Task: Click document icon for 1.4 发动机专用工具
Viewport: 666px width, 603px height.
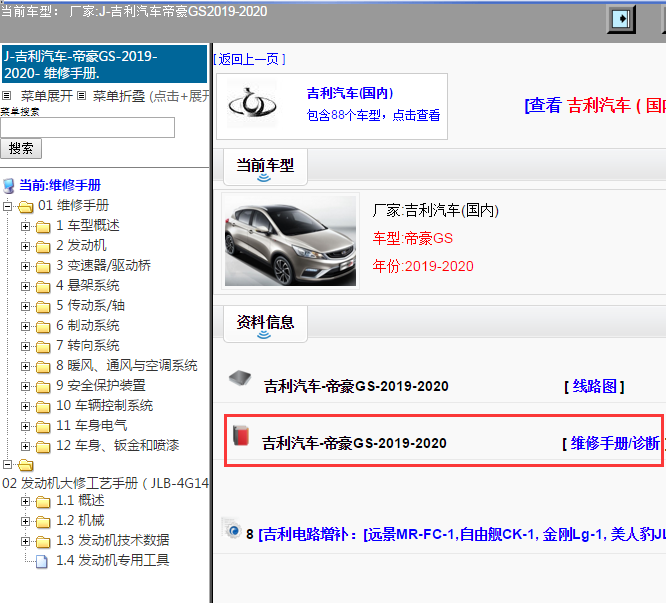Action: 42,561
